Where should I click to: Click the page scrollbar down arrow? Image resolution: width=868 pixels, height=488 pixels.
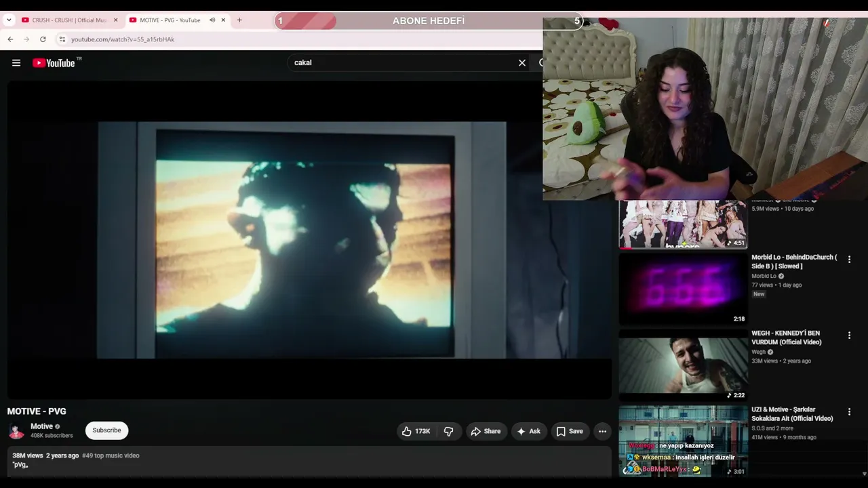[864, 474]
